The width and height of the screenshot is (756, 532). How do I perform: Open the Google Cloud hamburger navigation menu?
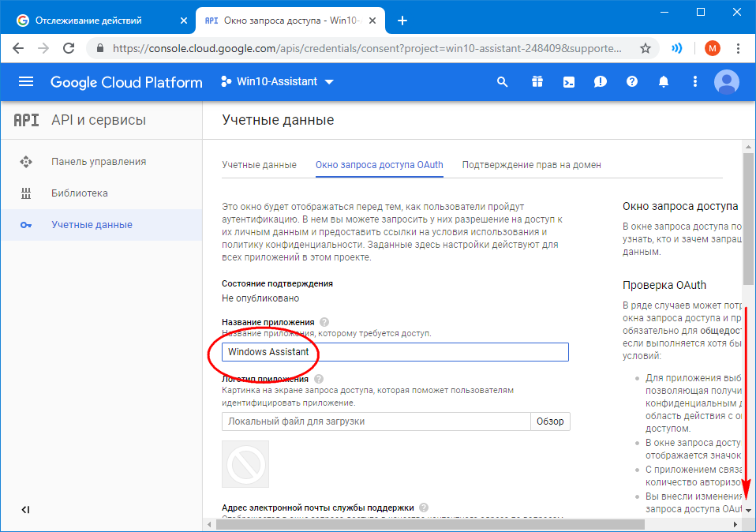[26, 81]
